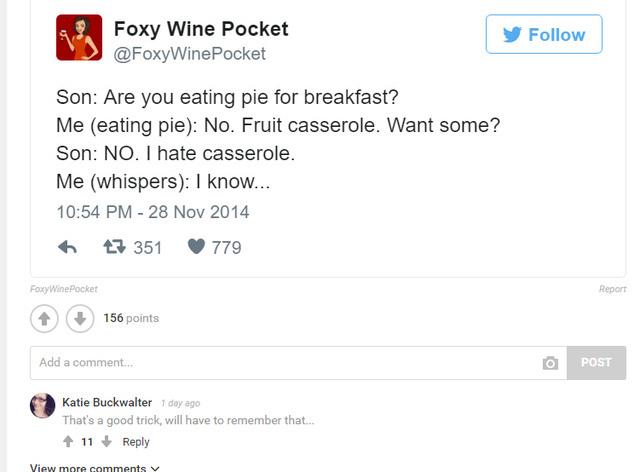Report this post

pos(612,289)
